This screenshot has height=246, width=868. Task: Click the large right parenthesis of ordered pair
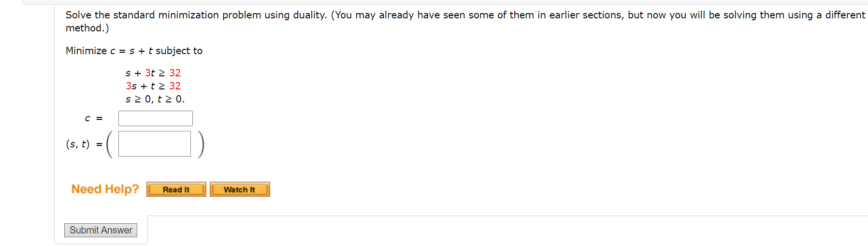201,144
